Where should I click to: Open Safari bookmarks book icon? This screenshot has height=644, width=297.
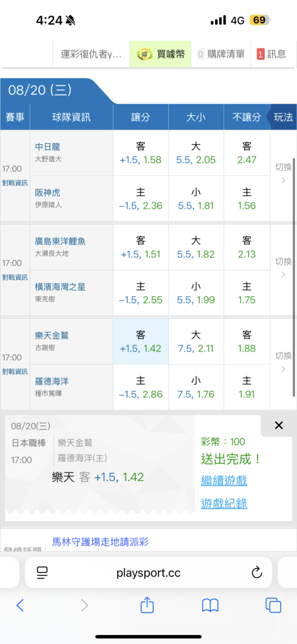(210, 605)
